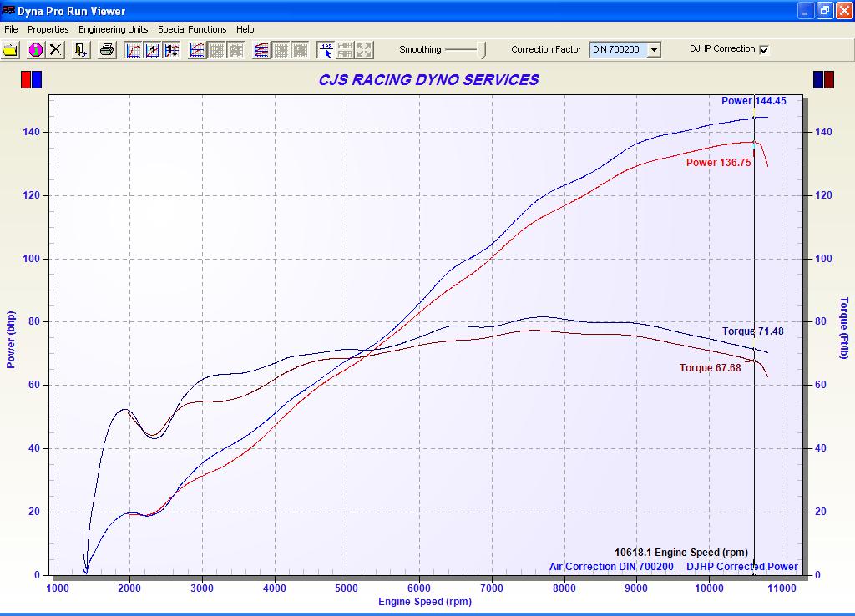Open the Special Functions menu
The width and height of the screenshot is (855, 616).
point(192,29)
